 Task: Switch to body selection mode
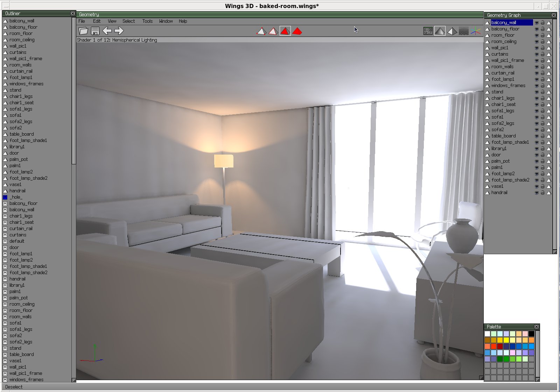(x=297, y=31)
